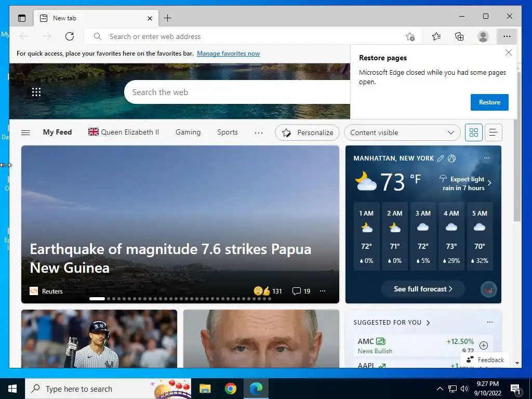
Task: Expand the Expect light rain alert chevron
Action: (489, 183)
